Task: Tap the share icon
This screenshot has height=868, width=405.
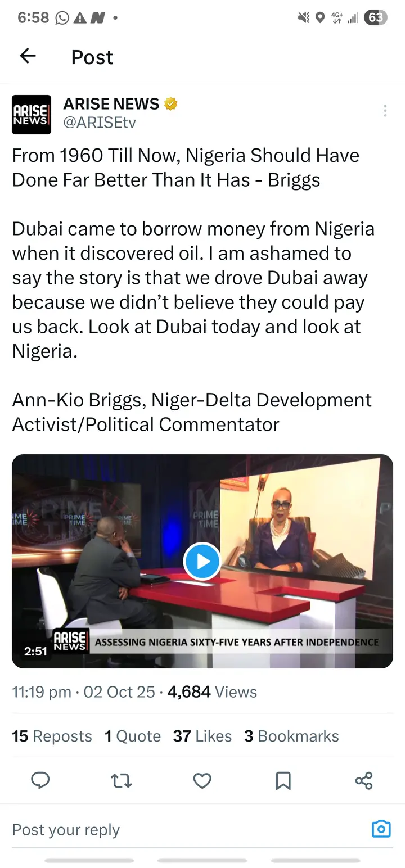Action: tap(364, 780)
